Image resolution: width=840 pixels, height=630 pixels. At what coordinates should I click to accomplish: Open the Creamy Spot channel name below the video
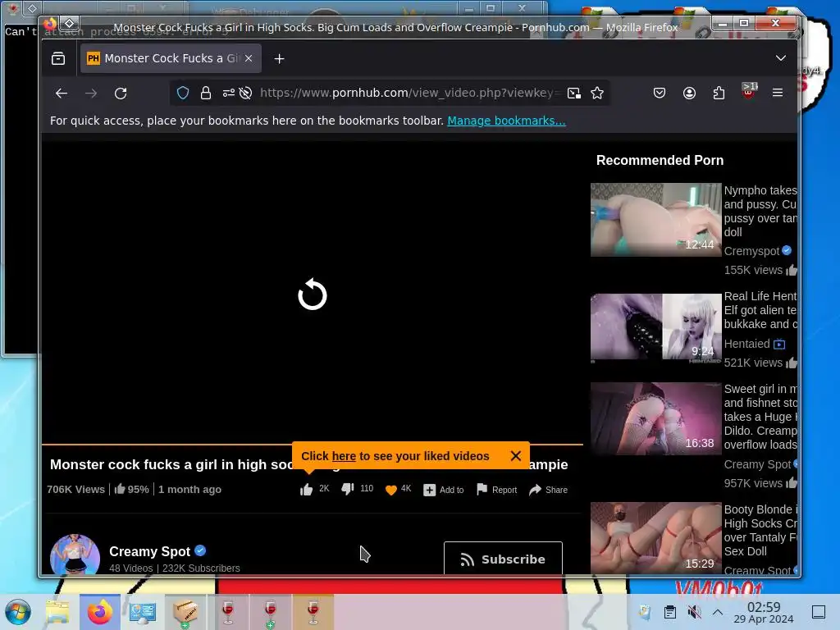coord(149,551)
